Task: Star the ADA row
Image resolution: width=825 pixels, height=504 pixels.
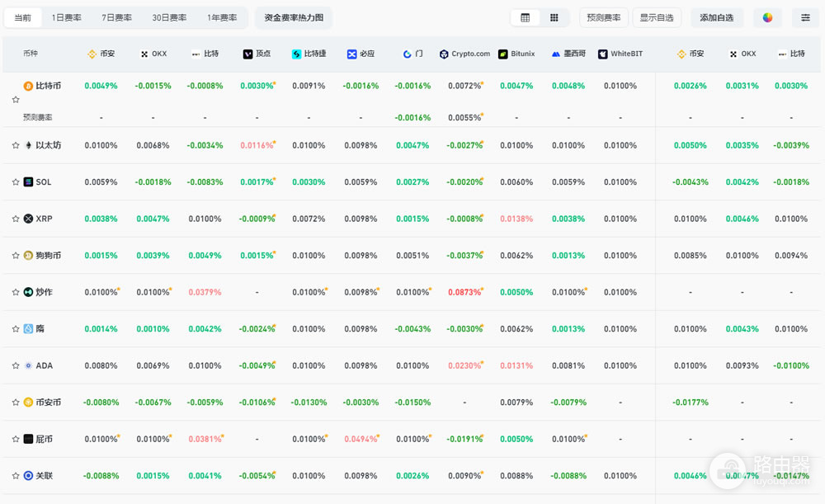Action: pyautogui.click(x=16, y=365)
